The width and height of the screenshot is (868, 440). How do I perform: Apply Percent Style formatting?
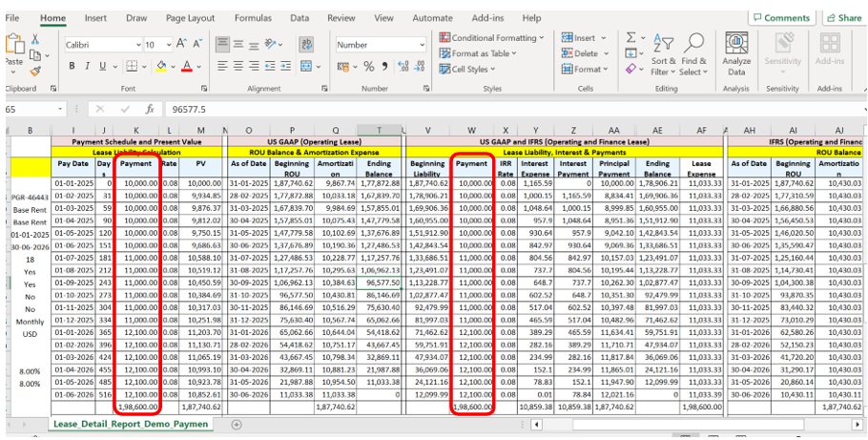pyautogui.click(x=369, y=67)
